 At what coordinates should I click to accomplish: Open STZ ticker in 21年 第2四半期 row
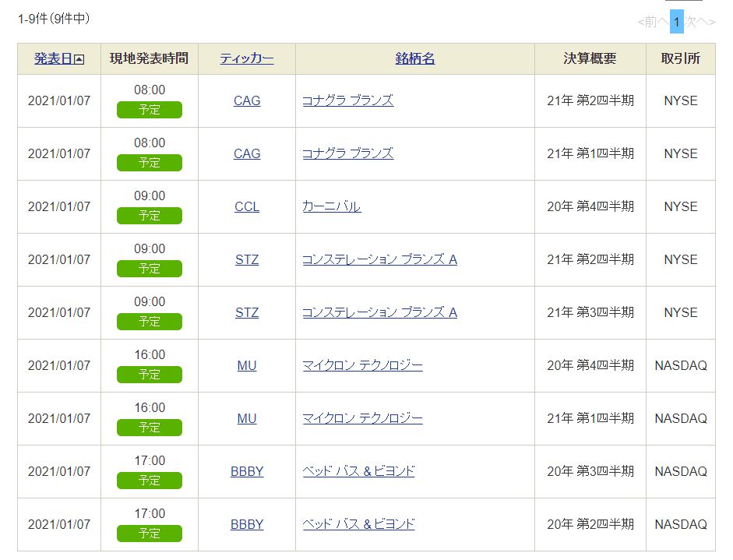coord(247,259)
